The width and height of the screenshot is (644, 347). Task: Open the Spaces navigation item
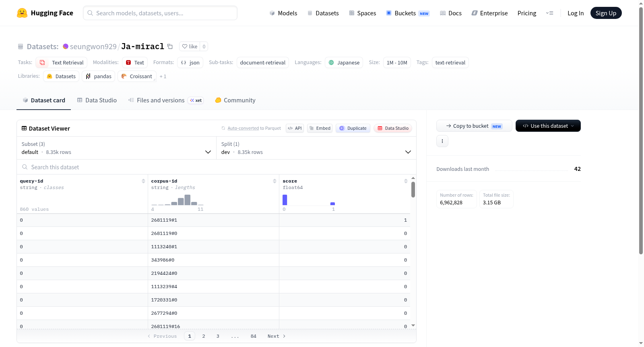point(362,13)
